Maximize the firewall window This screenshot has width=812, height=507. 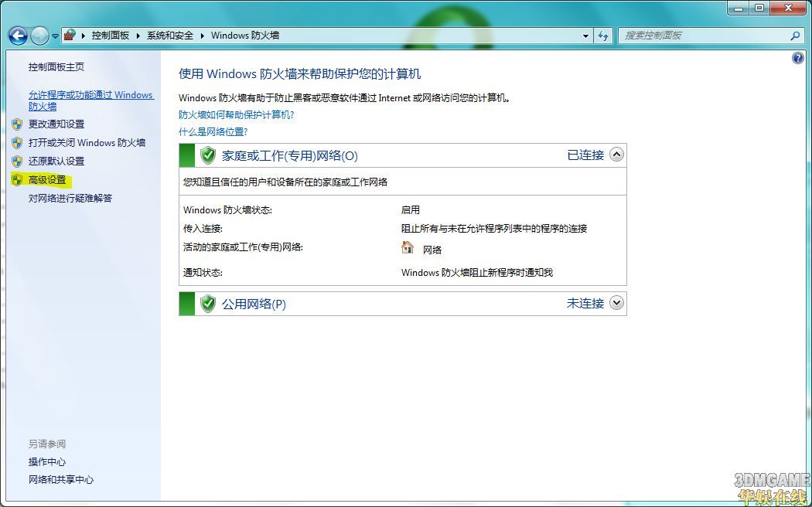click(x=759, y=8)
